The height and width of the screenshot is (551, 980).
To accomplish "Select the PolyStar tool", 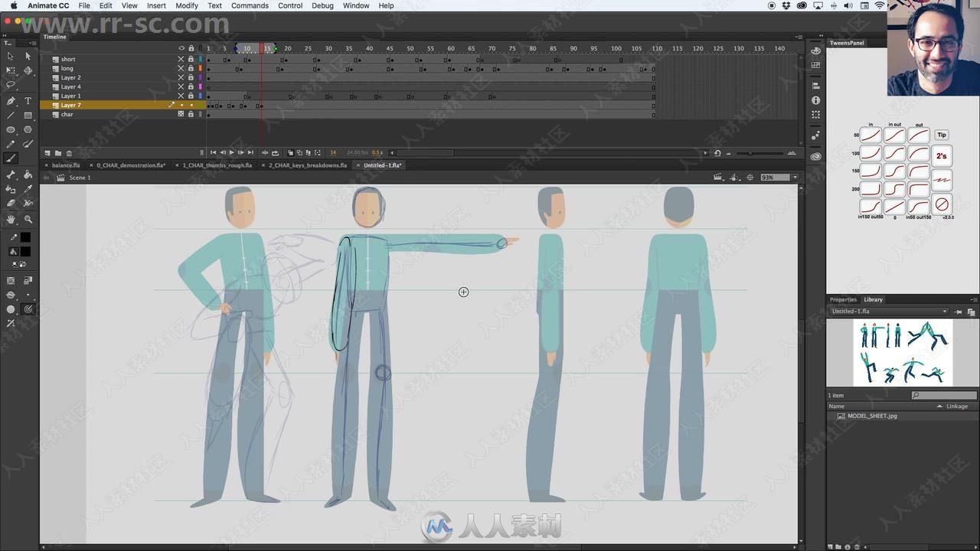I will pyautogui.click(x=28, y=130).
